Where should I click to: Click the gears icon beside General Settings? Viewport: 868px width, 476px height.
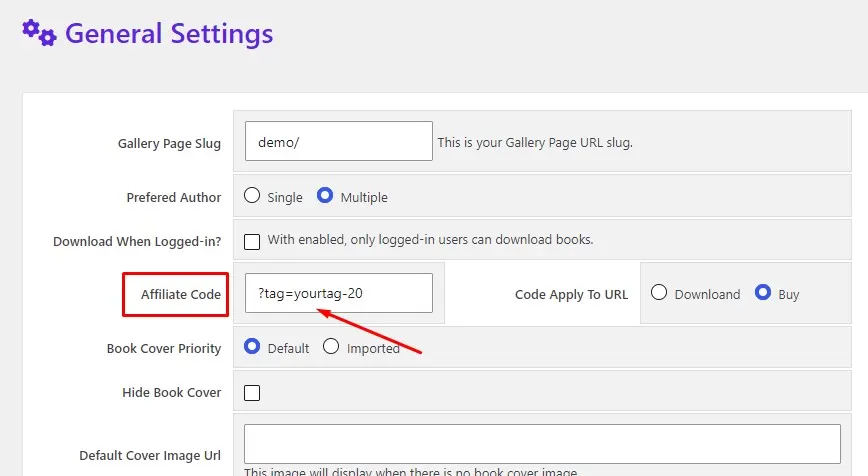pyautogui.click(x=39, y=33)
